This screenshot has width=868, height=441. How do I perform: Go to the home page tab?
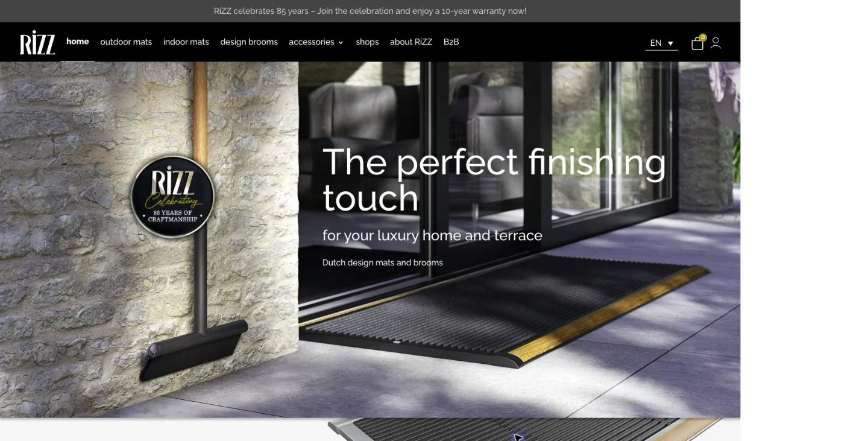[78, 42]
